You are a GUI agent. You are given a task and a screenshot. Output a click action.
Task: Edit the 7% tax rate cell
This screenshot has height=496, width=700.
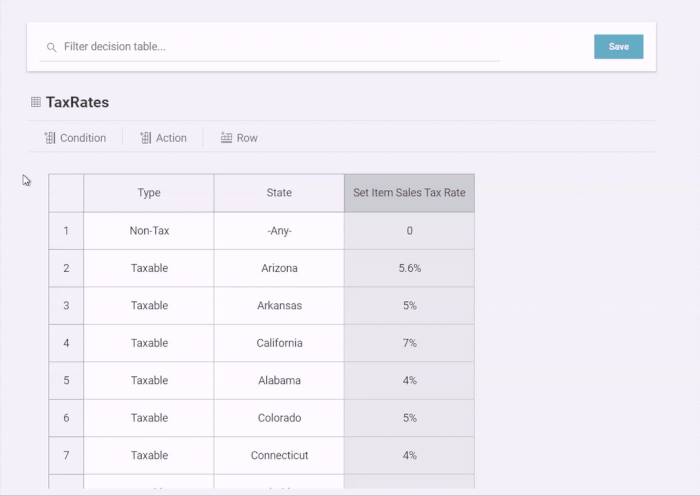pyautogui.click(x=409, y=343)
